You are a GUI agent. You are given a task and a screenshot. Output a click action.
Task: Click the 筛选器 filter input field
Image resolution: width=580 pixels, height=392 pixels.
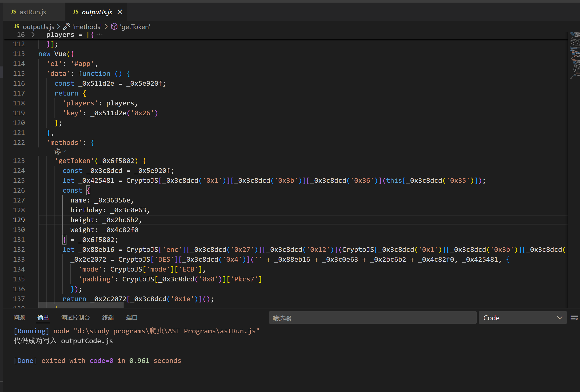372,318
